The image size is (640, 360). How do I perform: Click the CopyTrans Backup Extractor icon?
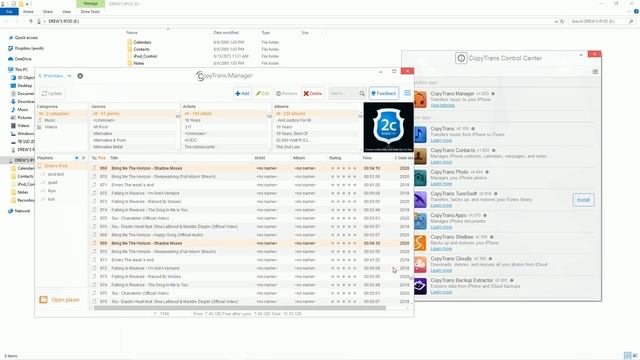[420, 286]
